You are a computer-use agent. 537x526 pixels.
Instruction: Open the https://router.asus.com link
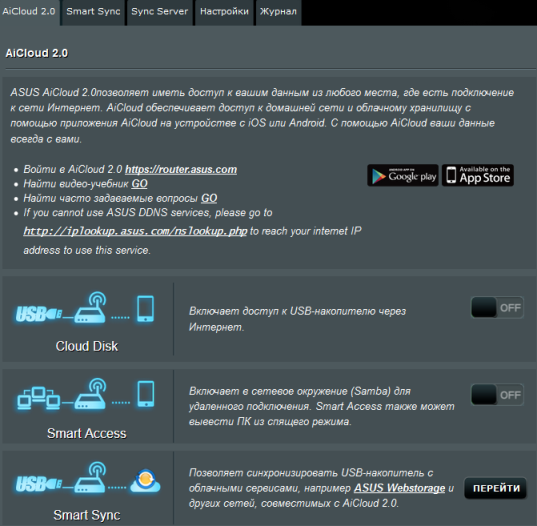(181, 170)
